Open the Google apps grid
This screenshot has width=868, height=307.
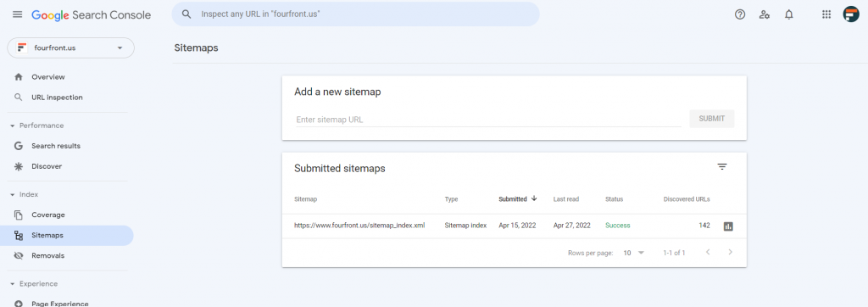[826, 15]
